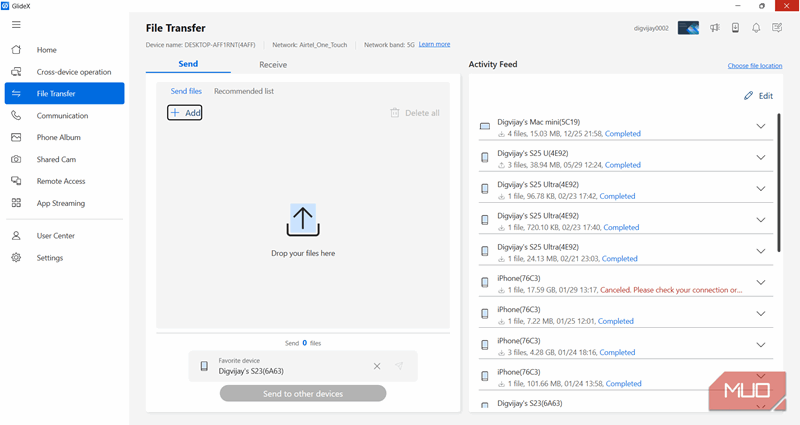Click the user profile avatar thumbnail
Viewport: 800px width, 425px height.
[688, 28]
